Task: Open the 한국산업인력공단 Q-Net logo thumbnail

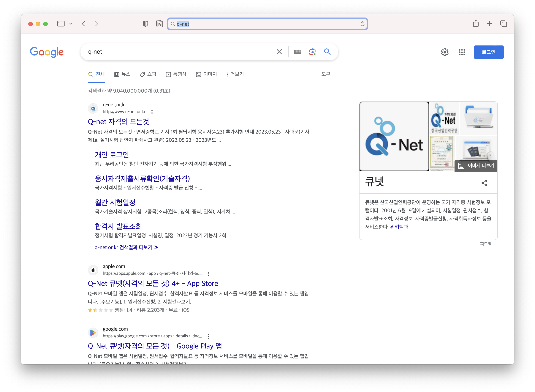Action: tap(444, 118)
